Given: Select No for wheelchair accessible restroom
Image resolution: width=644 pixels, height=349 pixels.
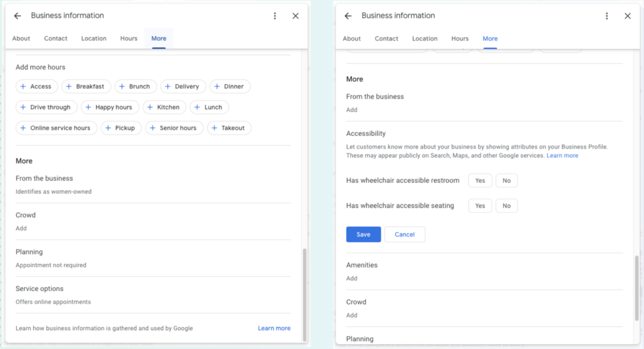Looking at the screenshot, I should (506, 180).
